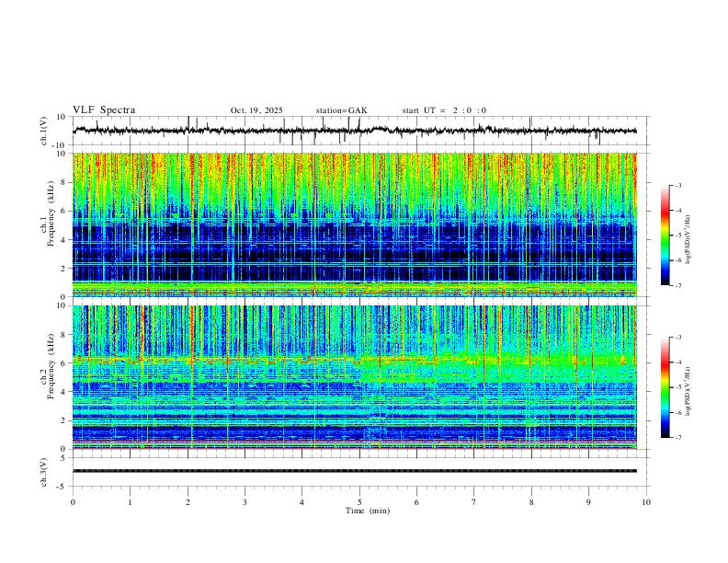Click the "5" tick on the ch.3(V) axis
This screenshot has width=728, height=563.
63,458
